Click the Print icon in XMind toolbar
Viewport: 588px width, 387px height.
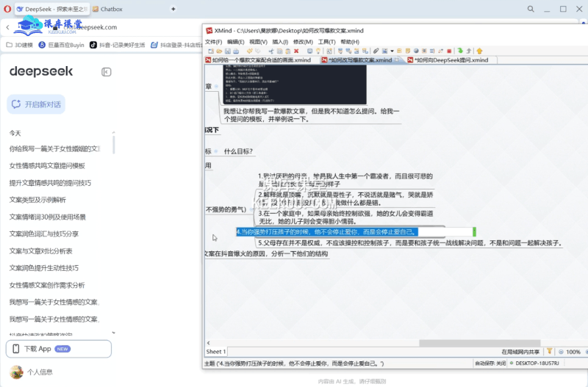click(x=236, y=51)
